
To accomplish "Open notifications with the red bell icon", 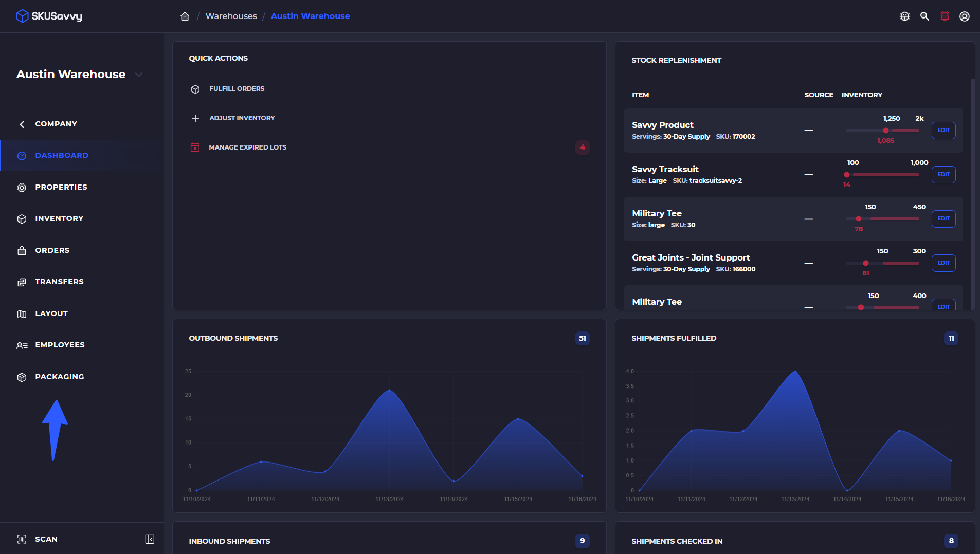I will pyautogui.click(x=945, y=16).
